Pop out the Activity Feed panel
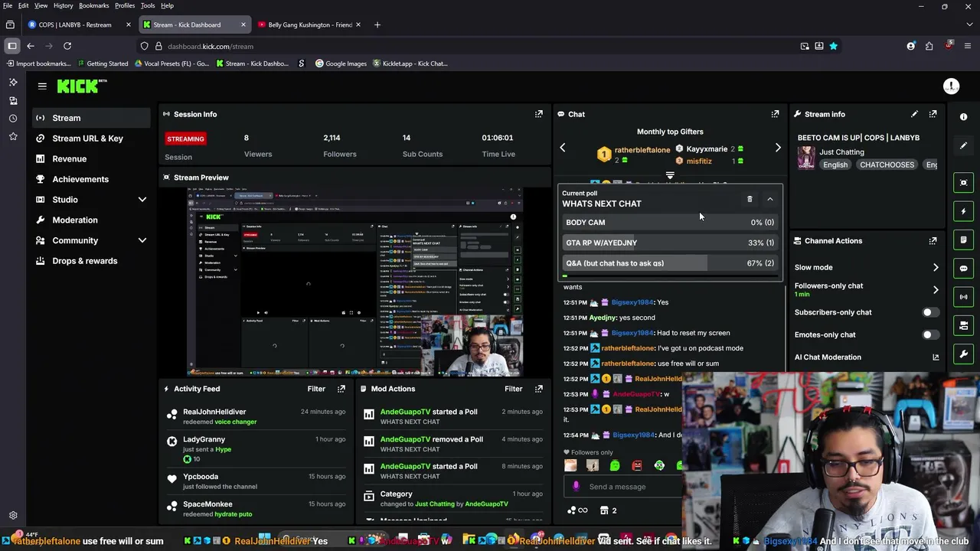Viewport: 980px width, 551px height. click(x=341, y=389)
